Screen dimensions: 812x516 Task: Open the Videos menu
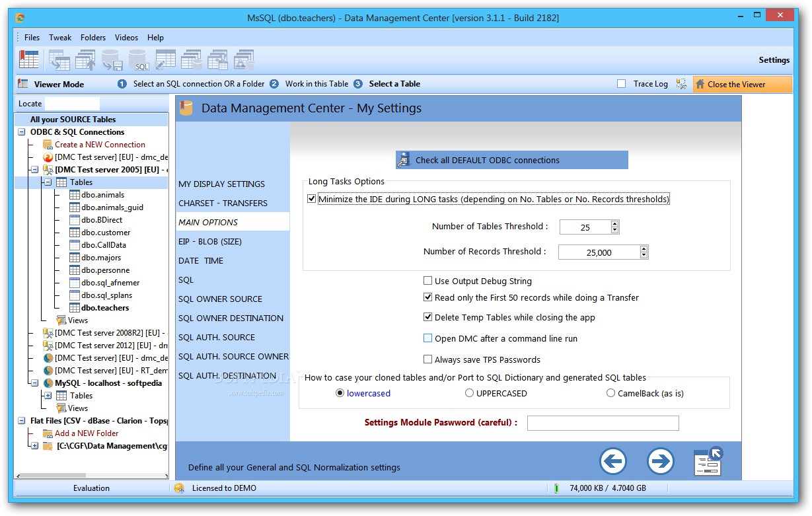(126, 38)
